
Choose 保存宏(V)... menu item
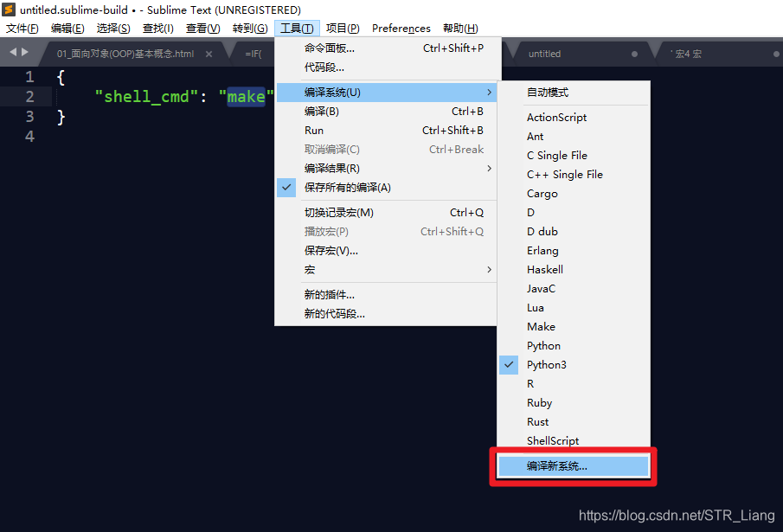coord(388,251)
